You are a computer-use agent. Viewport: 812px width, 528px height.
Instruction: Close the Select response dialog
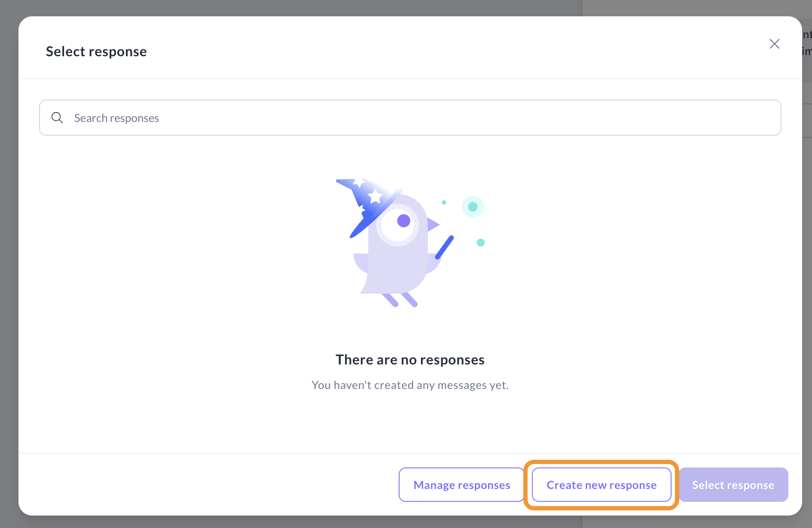click(x=774, y=44)
